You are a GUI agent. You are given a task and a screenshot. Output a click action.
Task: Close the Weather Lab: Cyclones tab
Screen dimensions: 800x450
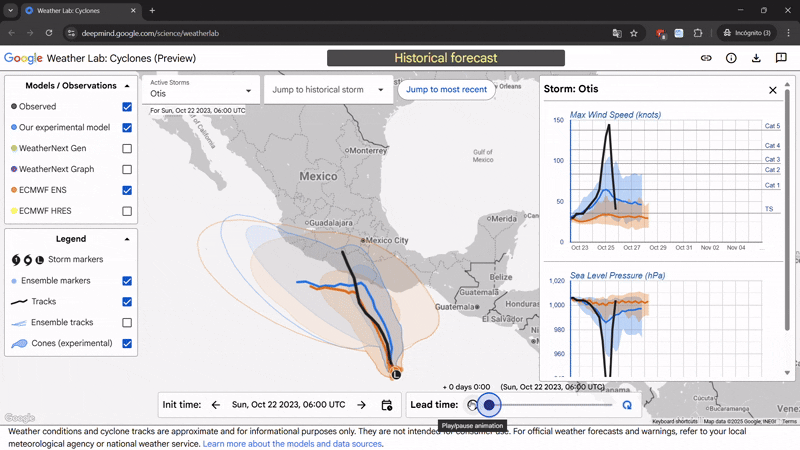tap(133, 10)
